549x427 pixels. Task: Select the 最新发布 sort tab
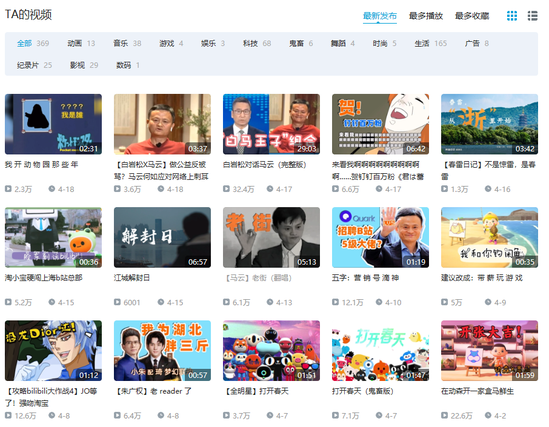[380, 16]
